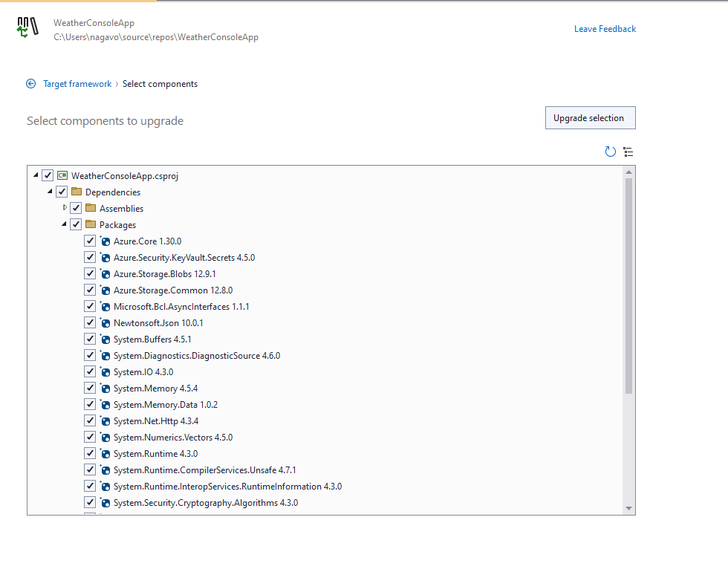The height and width of the screenshot is (572, 728).
Task: Click the scrollbar down arrow
Action: 628,508
